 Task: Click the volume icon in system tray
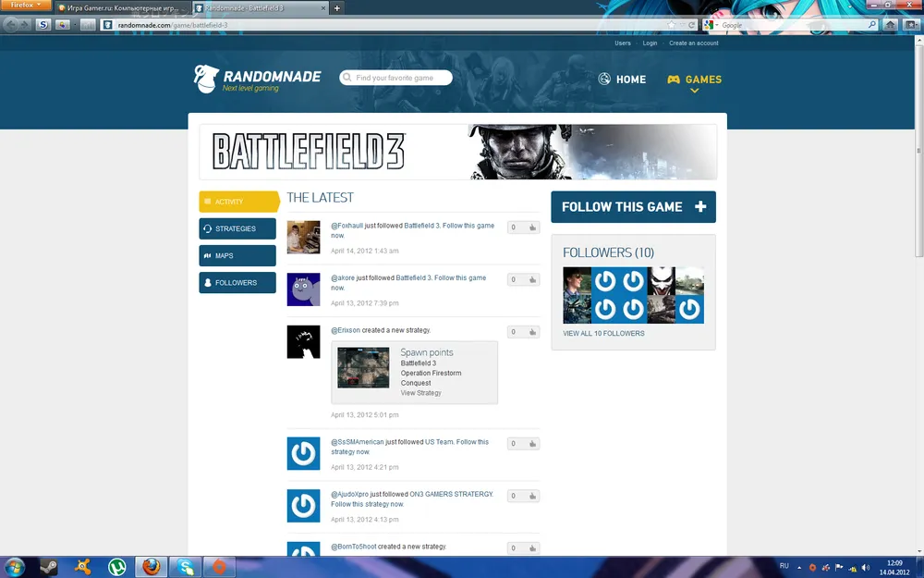pyautogui.click(x=865, y=567)
